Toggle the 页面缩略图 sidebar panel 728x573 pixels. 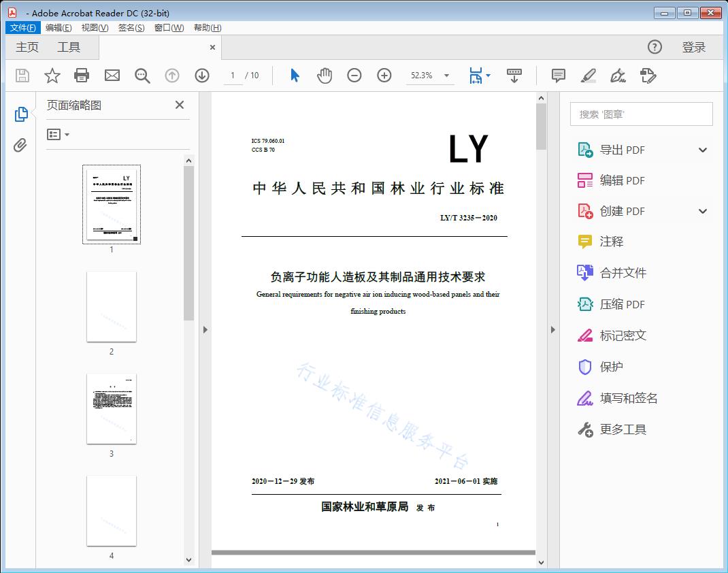click(x=20, y=114)
